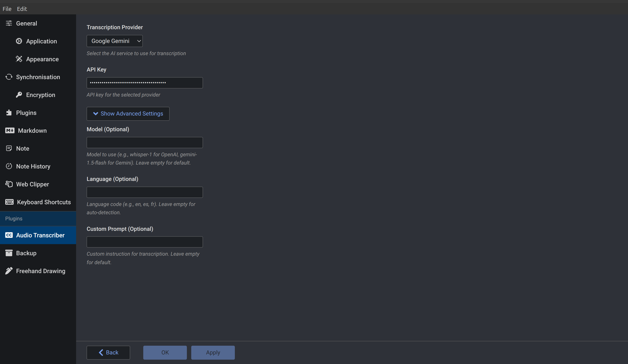628x364 pixels.
Task: Click the Back button
Action: pos(108,352)
